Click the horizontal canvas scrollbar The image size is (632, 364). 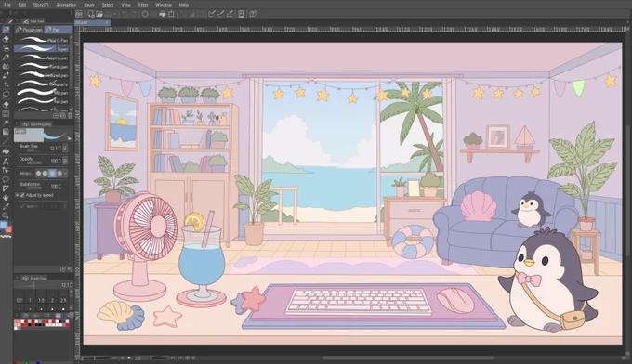[408, 357]
